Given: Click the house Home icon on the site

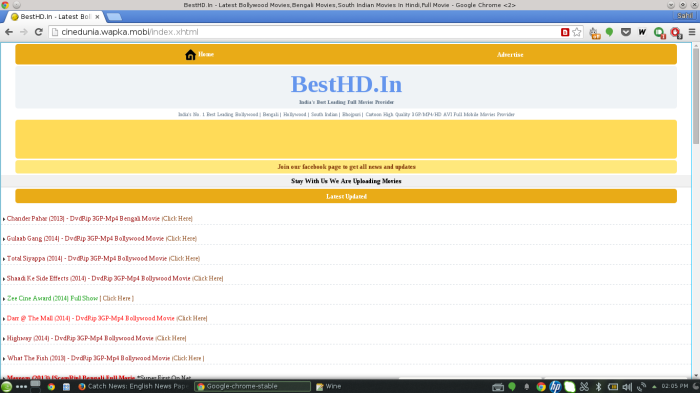Looking at the screenshot, I should [191, 54].
